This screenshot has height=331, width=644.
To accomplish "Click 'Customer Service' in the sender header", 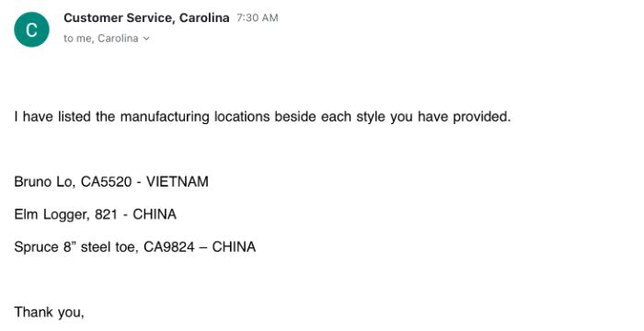I will 120,18.
